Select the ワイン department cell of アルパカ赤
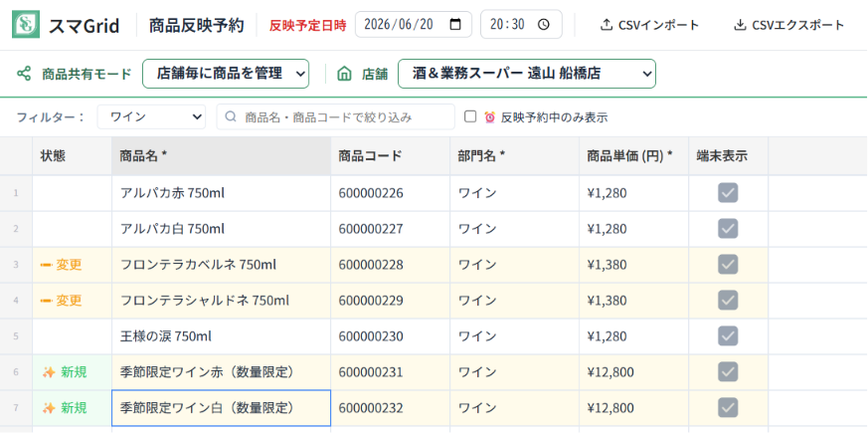Image resolution: width=868 pixels, height=433 pixels. click(514, 193)
